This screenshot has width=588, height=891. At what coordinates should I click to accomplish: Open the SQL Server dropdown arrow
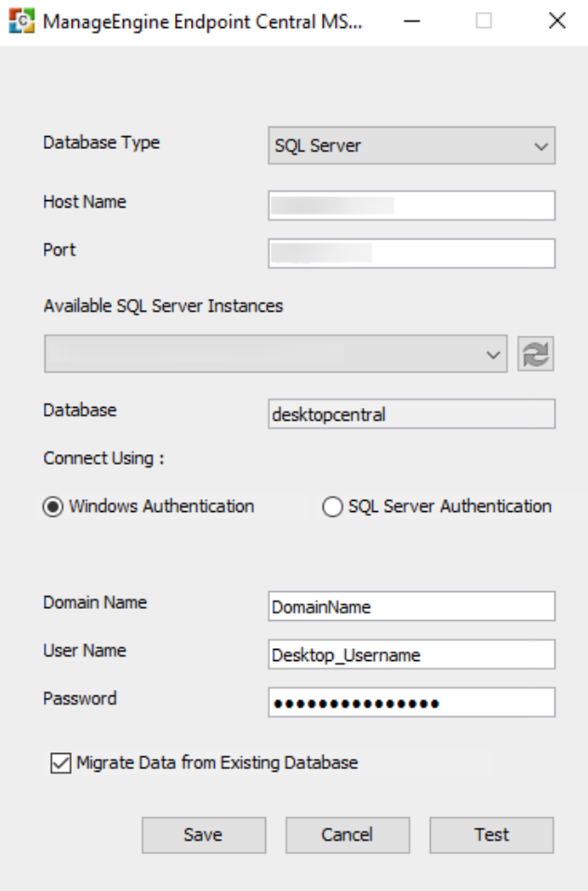coord(540,145)
